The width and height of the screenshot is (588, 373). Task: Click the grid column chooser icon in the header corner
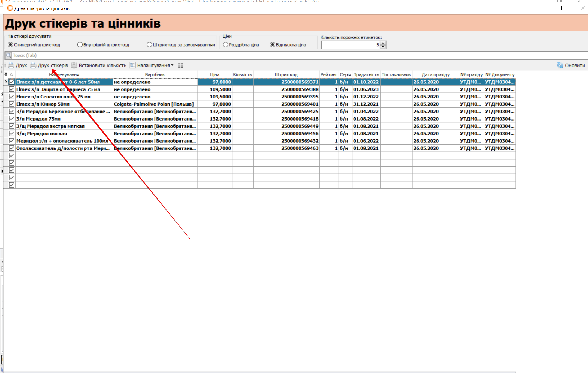pos(6,74)
